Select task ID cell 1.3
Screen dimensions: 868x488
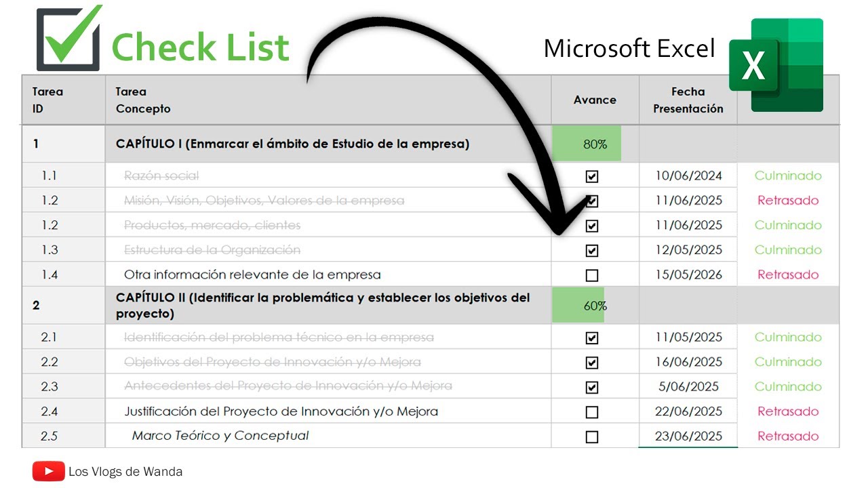63,249
